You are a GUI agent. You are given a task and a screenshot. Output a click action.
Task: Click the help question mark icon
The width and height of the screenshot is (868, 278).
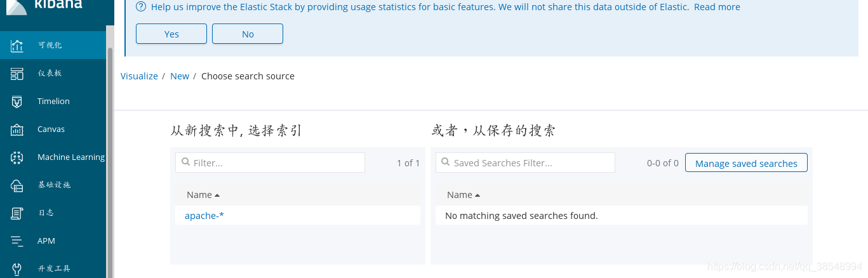coord(141,7)
